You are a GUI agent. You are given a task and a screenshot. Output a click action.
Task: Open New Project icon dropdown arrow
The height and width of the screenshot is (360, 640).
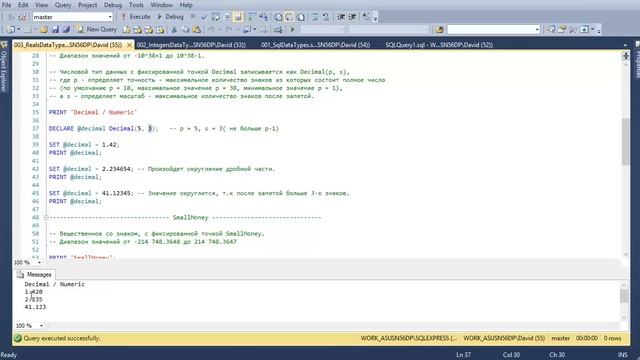pos(18,29)
